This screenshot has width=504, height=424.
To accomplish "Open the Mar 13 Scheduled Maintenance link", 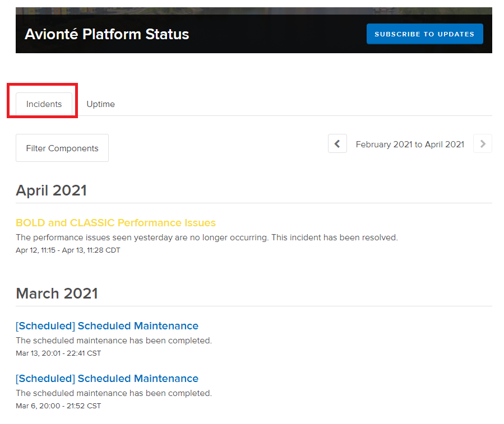I will tap(107, 326).
